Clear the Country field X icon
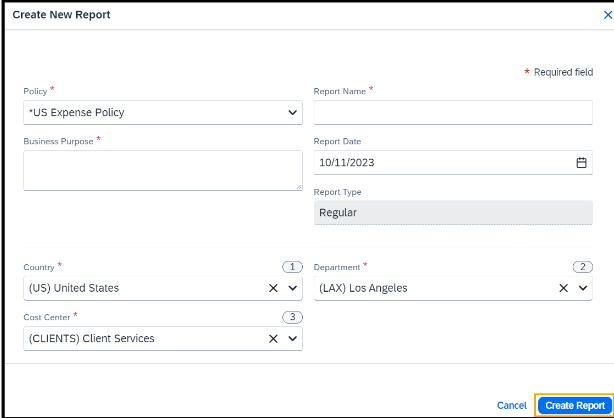 click(x=273, y=288)
